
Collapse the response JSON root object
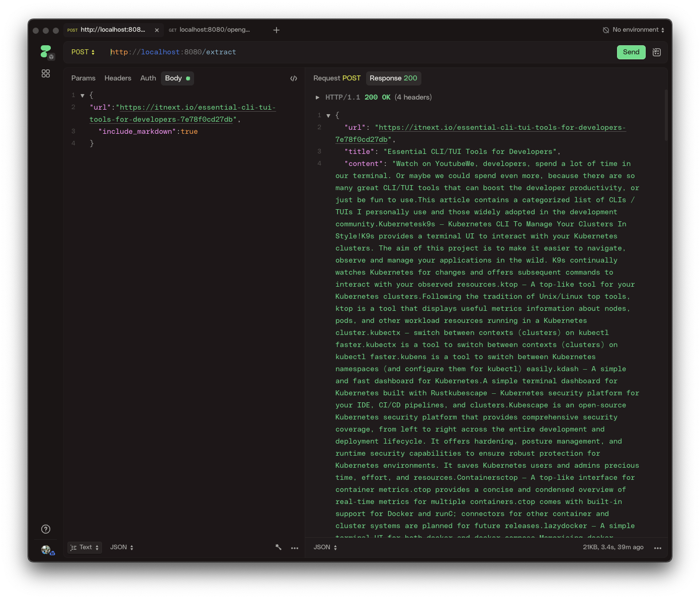(x=328, y=116)
